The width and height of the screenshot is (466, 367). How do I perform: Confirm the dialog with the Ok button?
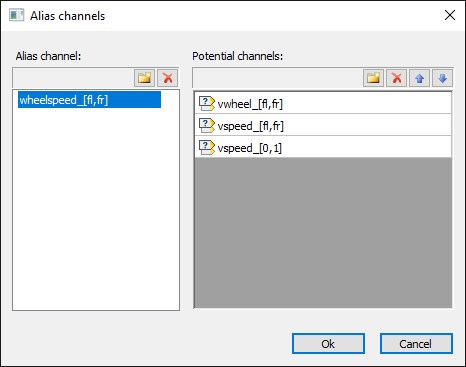[328, 344]
